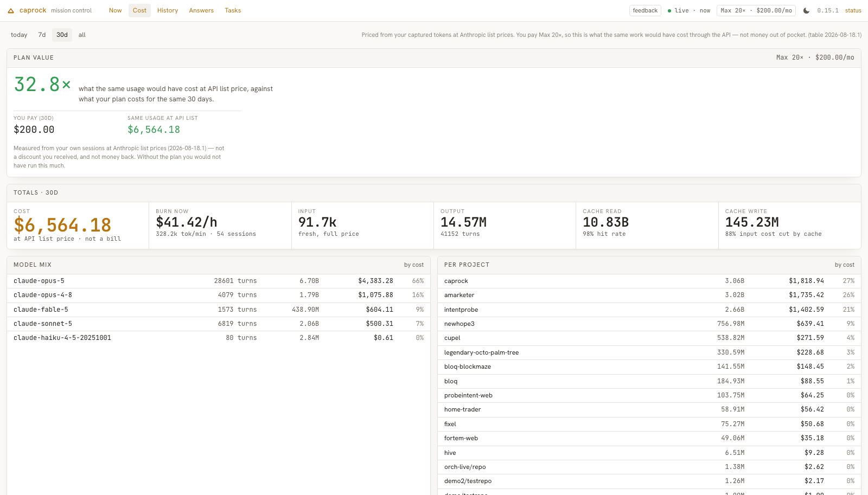Change Model Mix sorting via by cost
This screenshot has width=868, height=495.
[413, 265]
